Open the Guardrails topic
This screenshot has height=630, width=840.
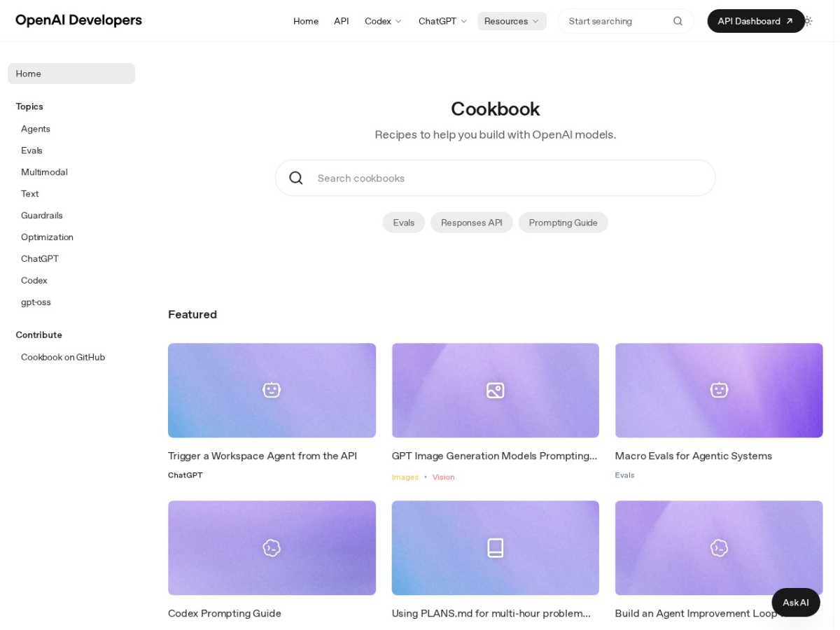pos(42,216)
